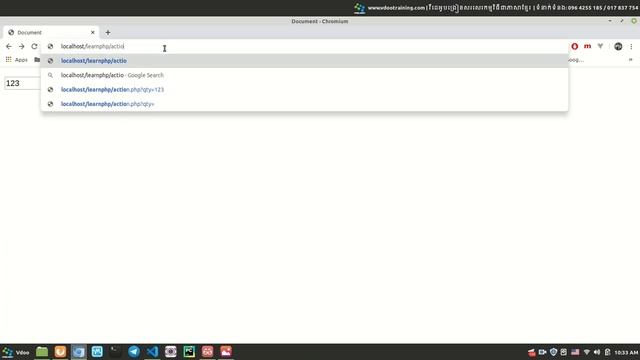The width and height of the screenshot is (640, 360).
Task: Open a new tab with plus button
Action: click(108, 32)
